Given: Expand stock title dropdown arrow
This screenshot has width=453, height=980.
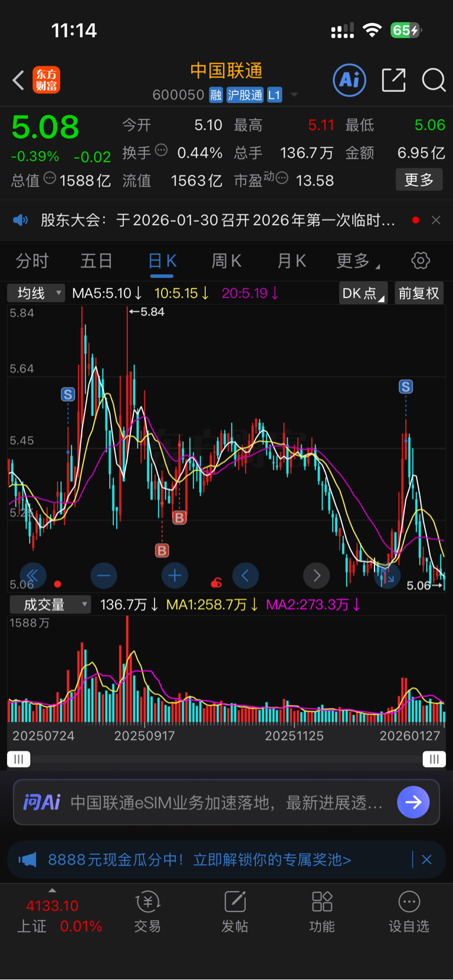Looking at the screenshot, I should point(294,95).
